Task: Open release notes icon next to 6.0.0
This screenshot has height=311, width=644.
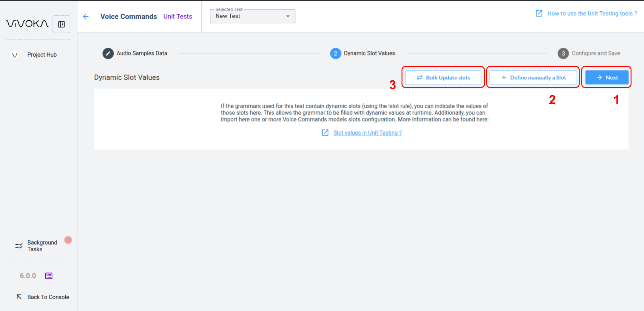Action: [49, 276]
